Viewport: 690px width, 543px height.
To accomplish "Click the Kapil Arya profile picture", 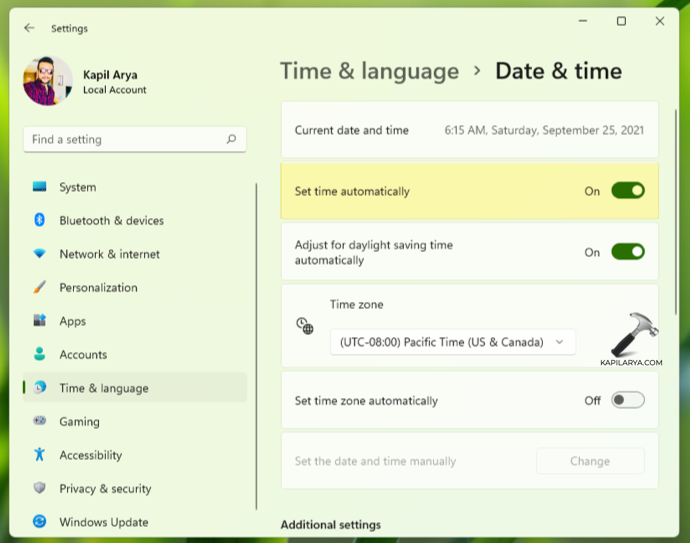I will [47, 81].
